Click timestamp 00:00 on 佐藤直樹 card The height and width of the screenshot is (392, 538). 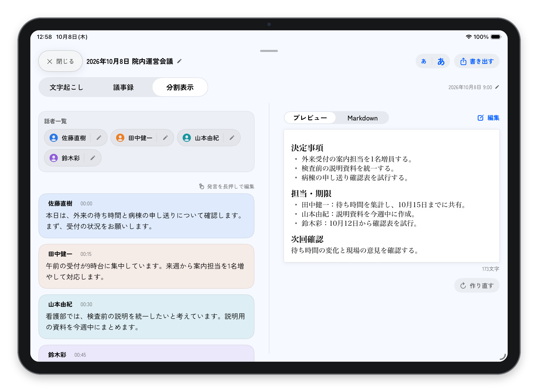point(86,204)
